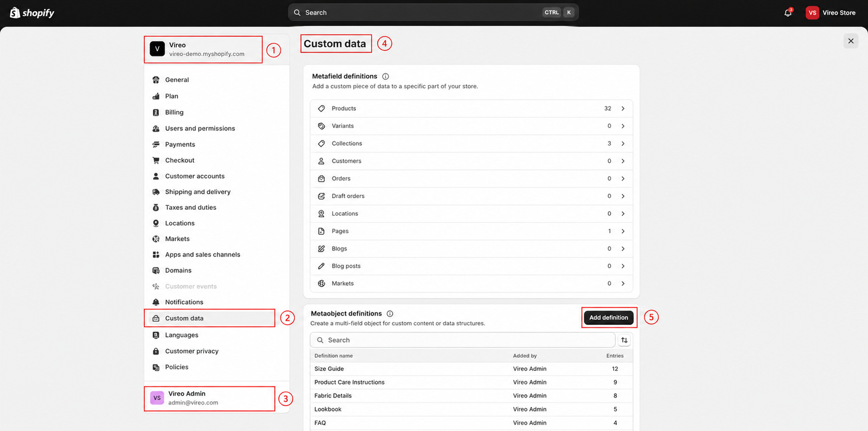Click the Added by column header
Image resolution: width=868 pixels, height=431 pixels.
click(525, 356)
